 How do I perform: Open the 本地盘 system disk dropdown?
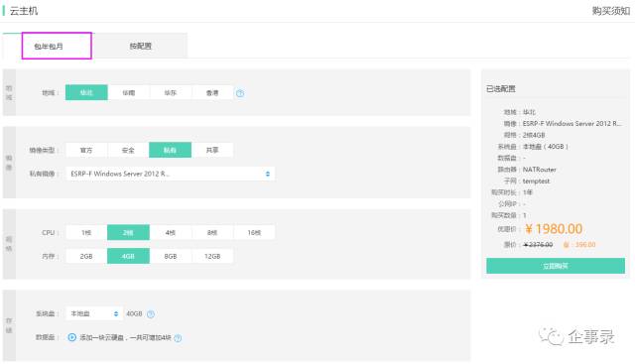pyautogui.click(x=94, y=313)
